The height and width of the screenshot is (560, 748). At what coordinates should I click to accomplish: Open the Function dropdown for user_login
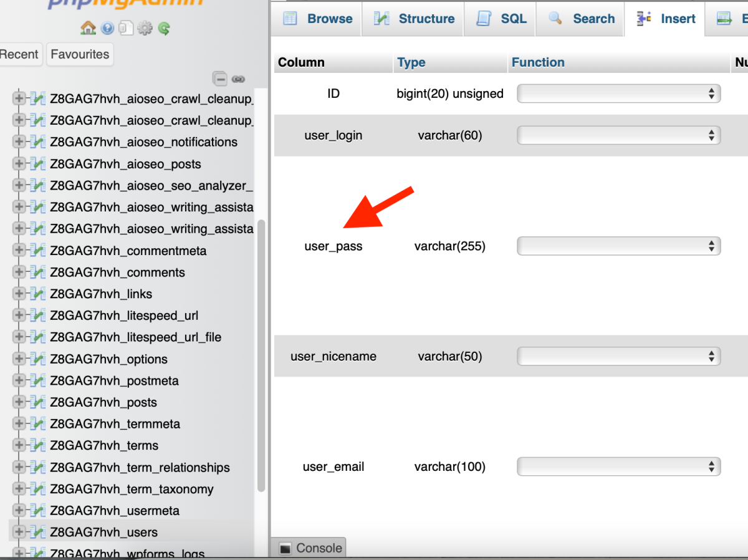[x=618, y=135]
